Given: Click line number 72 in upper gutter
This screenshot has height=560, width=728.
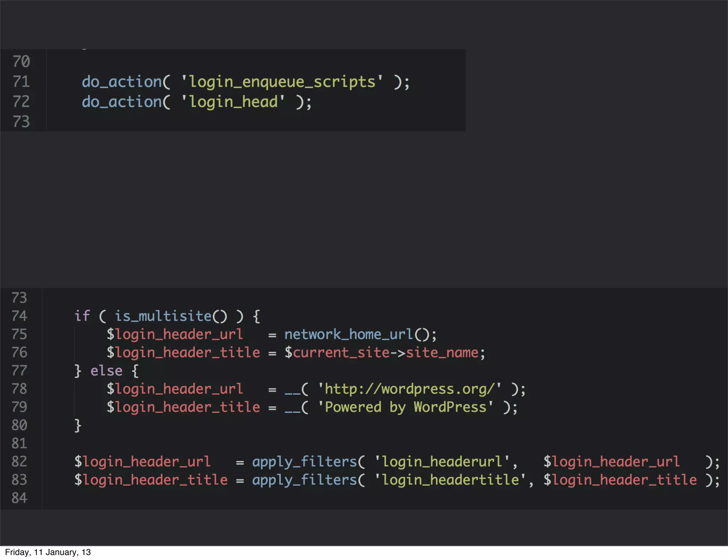Looking at the screenshot, I should (x=21, y=102).
